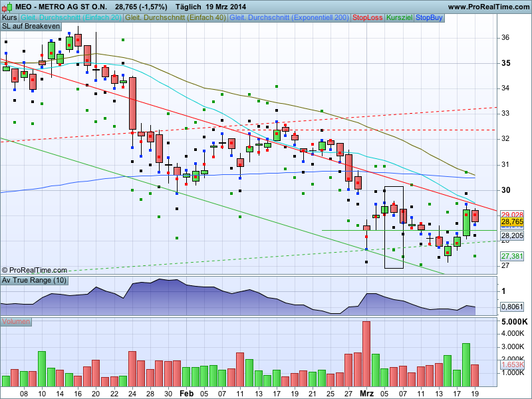The image size is (532, 399).
Task: Select the yellow 28,765 current price tag
Action: tap(512, 222)
